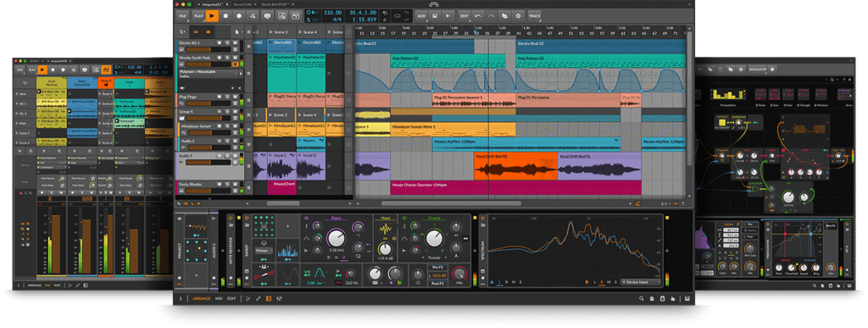This screenshot has height=328, width=868.
Task: Click the hand icon in footer
Action: click(x=672, y=298)
